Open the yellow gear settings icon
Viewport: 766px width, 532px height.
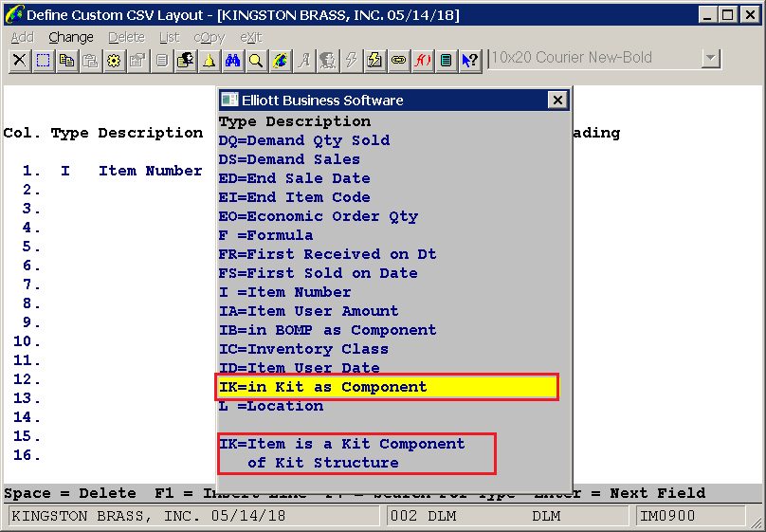115,61
